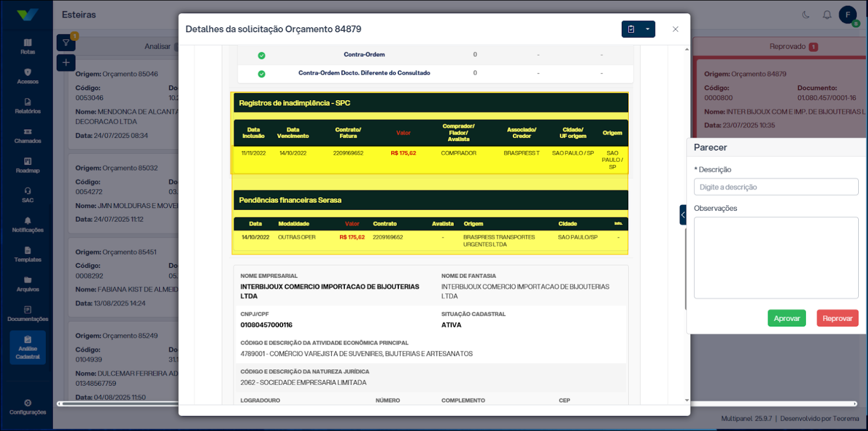
Task: Click the notification bell icon
Action: pos(827,15)
